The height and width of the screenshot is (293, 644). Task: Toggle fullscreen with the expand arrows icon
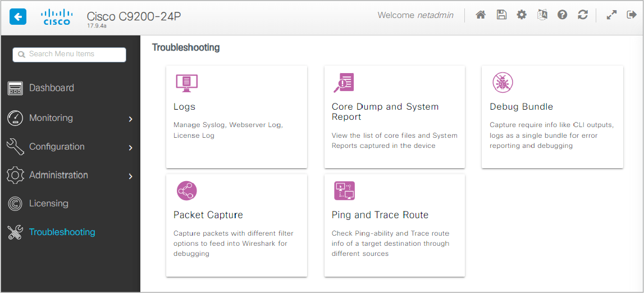[x=611, y=15]
